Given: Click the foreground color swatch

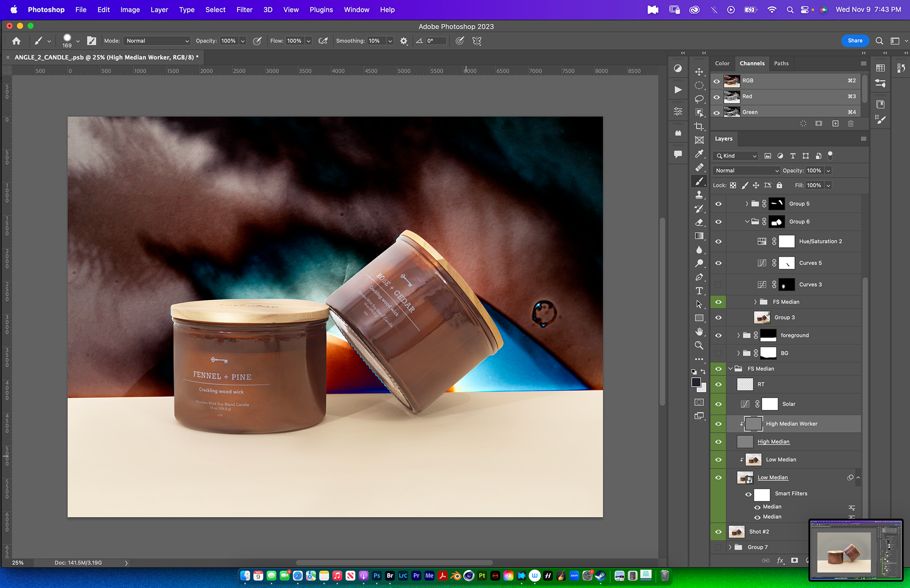Looking at the screenshot, I should click(x=696, y=382).
